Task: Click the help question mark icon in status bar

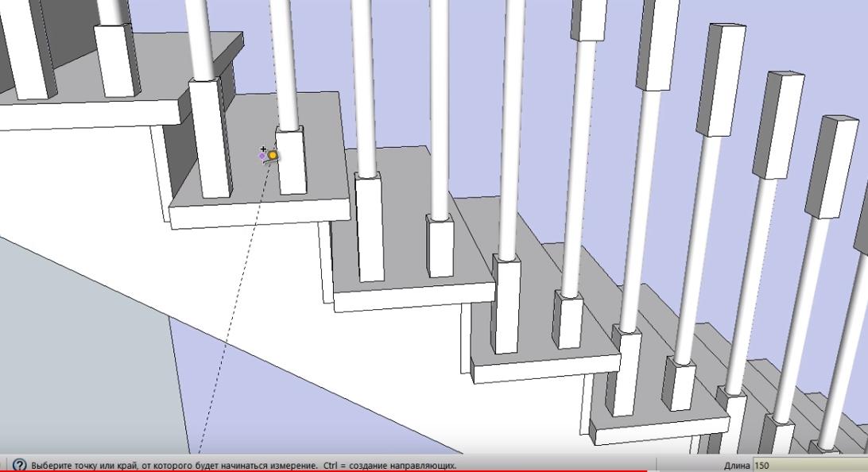Action: coord(19,465)
